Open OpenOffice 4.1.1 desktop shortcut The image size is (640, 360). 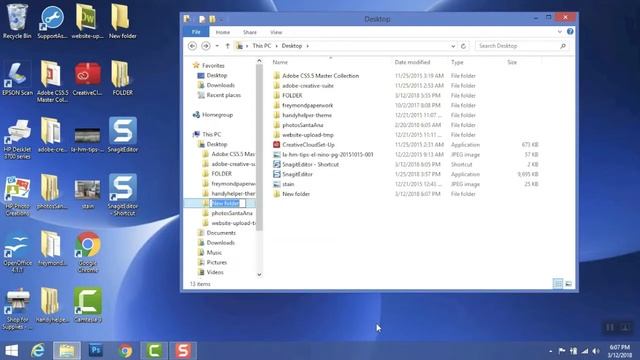(x=17, y=252)
